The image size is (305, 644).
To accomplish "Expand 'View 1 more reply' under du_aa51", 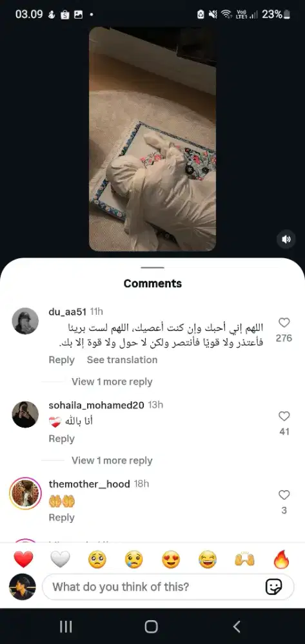I will pyautogui.click(x=112, y=381).
